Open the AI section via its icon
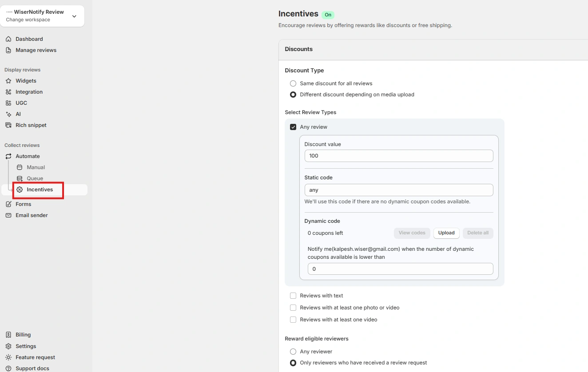 pyautogui.click(x=9, y=114)
